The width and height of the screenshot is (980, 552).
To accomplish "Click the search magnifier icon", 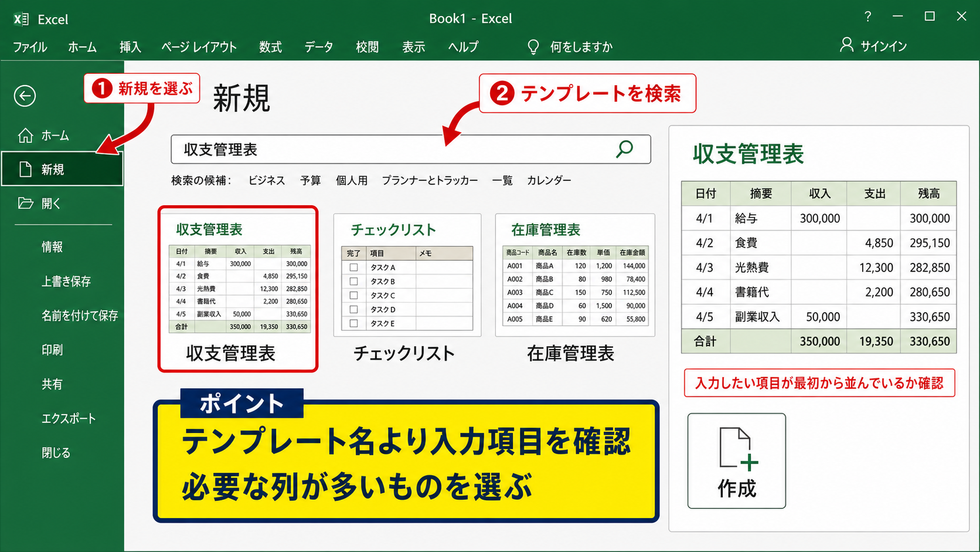I will coord(625,149).
